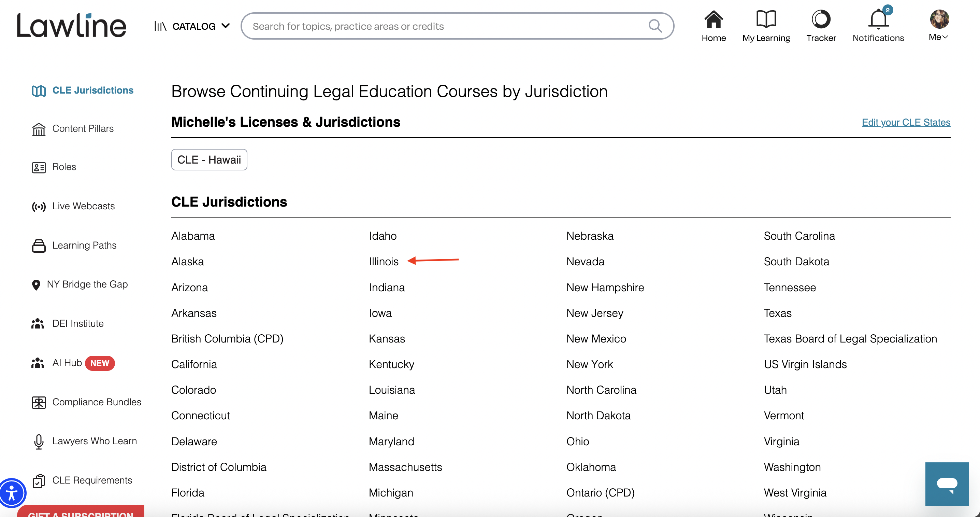Open the Alaska jurisdiction link
980x517 pixels.
[x=188, y=262]
